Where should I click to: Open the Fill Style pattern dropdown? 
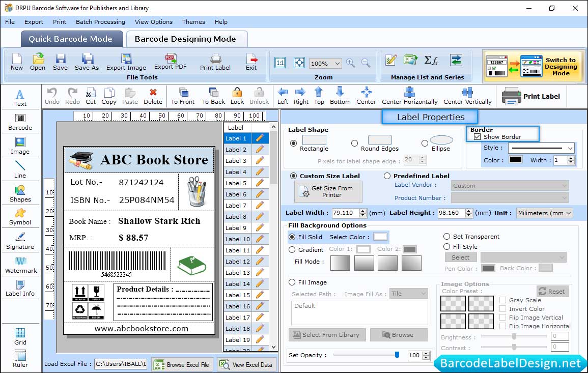pos(523,257)
